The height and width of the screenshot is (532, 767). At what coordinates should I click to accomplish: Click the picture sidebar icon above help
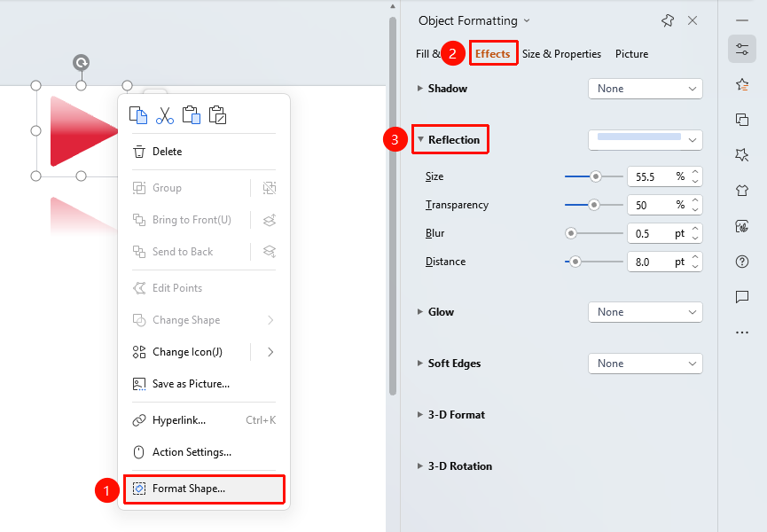[742, 226]
